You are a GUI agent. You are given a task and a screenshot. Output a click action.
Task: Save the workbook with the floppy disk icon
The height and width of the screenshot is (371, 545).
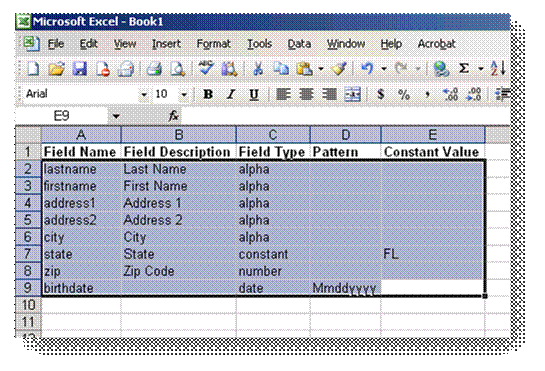(x=80, y=68)
